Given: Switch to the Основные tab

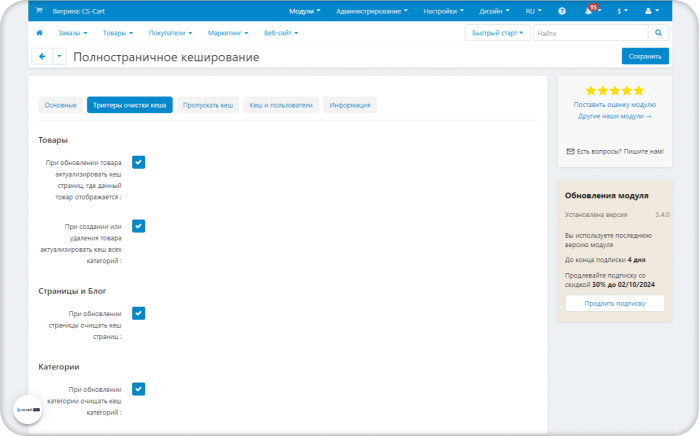Looking at the screenshot, I should [60, 105].
